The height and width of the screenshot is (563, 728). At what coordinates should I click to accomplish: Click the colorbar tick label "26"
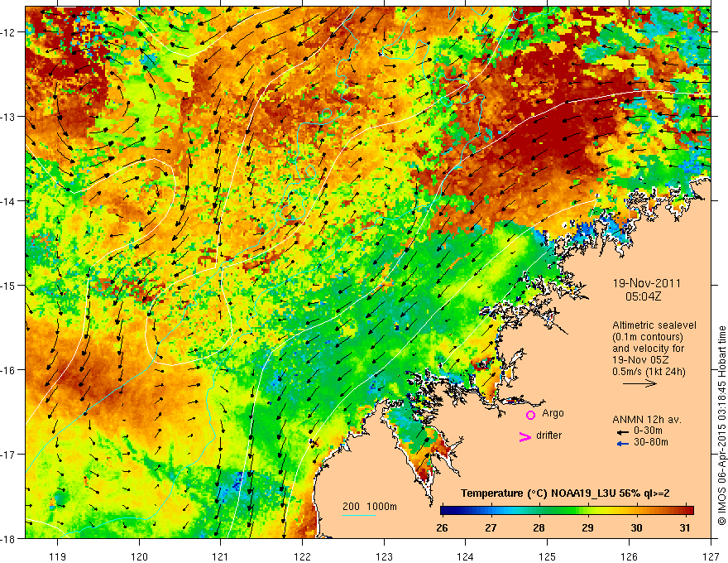click(x=442, y=527)
